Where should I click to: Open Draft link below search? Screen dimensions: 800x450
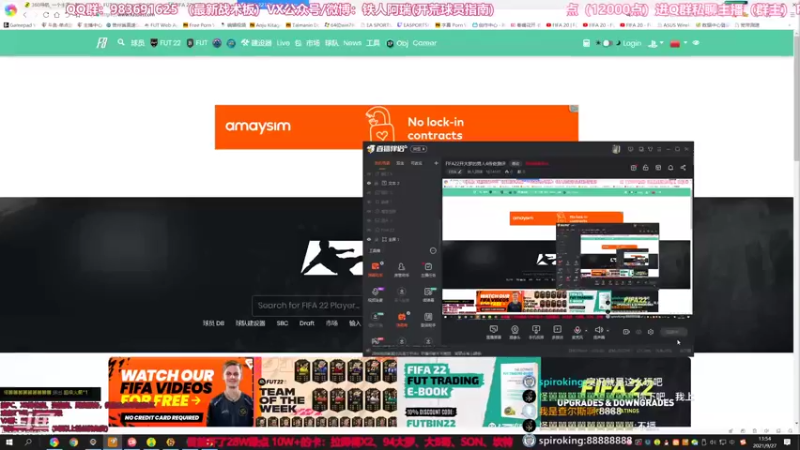point(307,323)
